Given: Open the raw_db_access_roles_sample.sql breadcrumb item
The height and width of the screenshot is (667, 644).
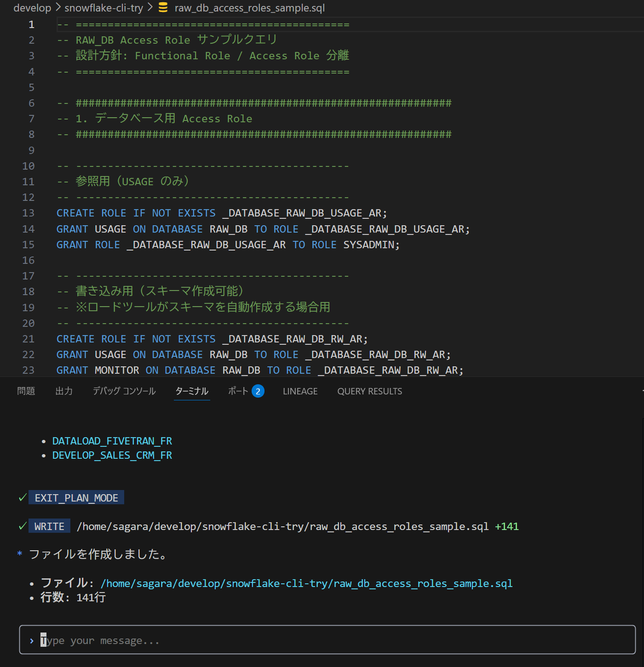Looking at the screenshot, I should pos(249,8).
